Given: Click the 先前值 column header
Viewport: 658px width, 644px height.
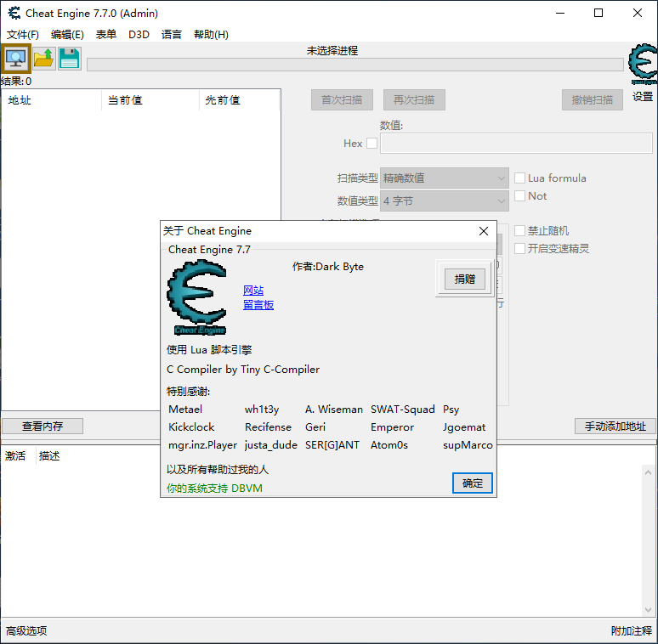Looking at the screenshot, I should (239, 100).
